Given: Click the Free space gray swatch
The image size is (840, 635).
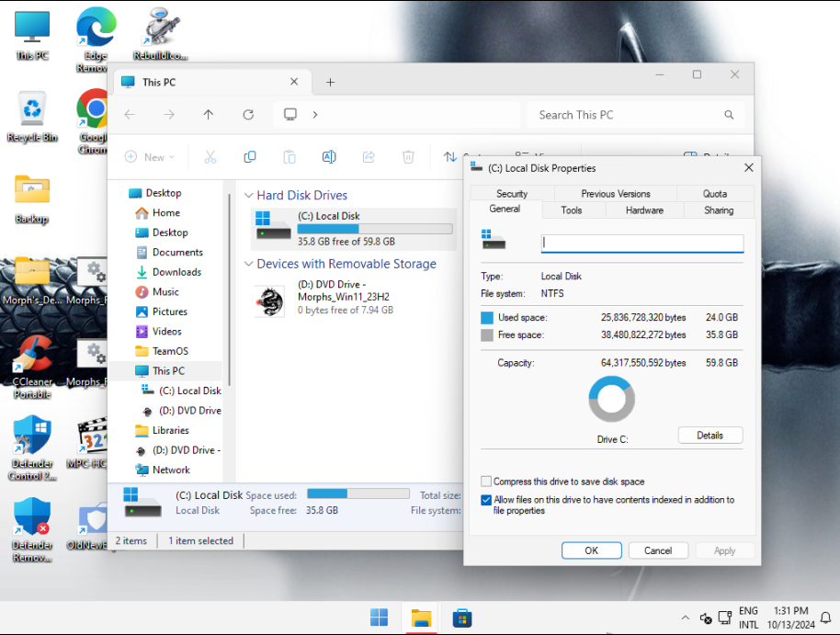Looking at the screenshot, I should 487,335.
